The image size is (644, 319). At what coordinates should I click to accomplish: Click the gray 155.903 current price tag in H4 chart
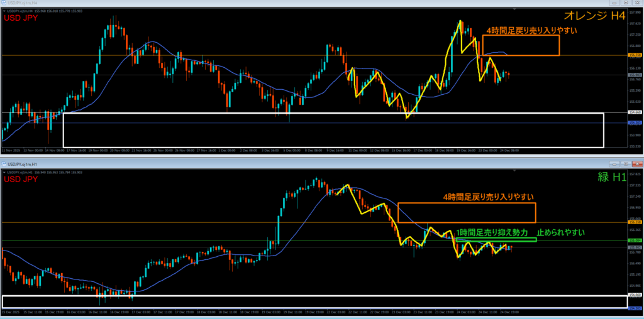click(x=635, y=75)
